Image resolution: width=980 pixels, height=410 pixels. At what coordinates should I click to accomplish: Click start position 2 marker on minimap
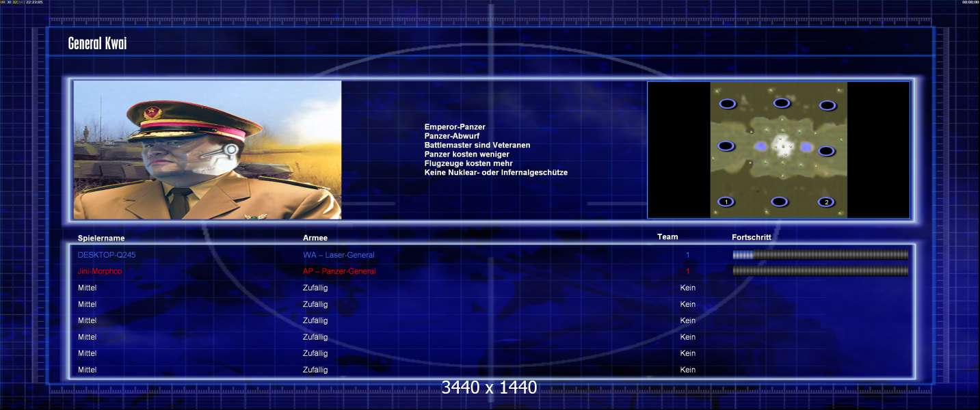pos(827,202)
